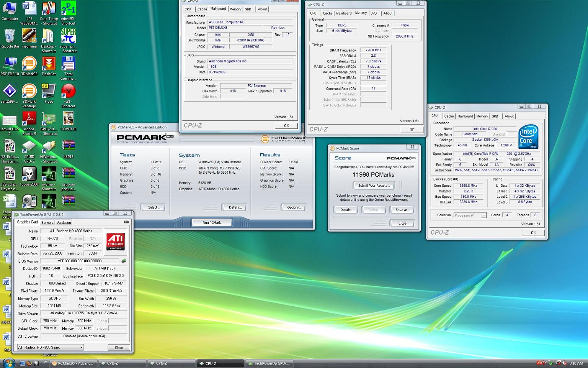Click the GPU-Z screenshot camera icon
This screenshot has width=588, height=368.
pos(126,222)
